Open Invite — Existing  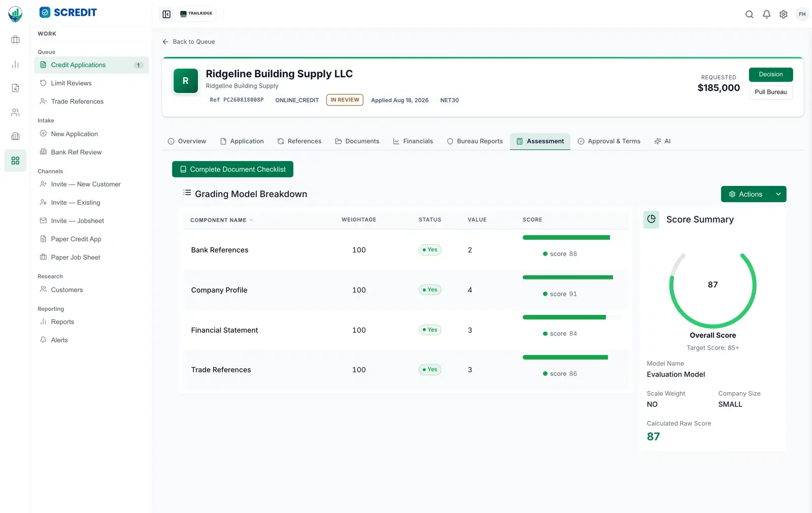91,203
